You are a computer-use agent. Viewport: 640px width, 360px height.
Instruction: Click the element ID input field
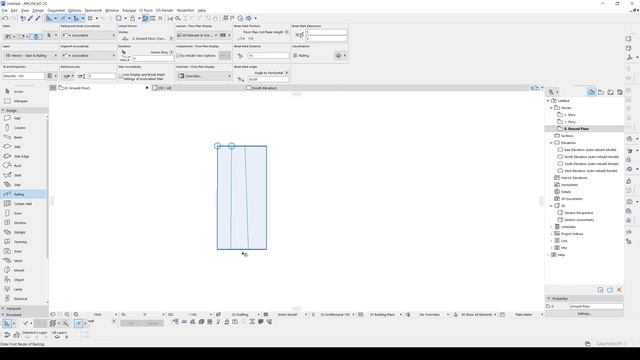(x=23, y=76)
